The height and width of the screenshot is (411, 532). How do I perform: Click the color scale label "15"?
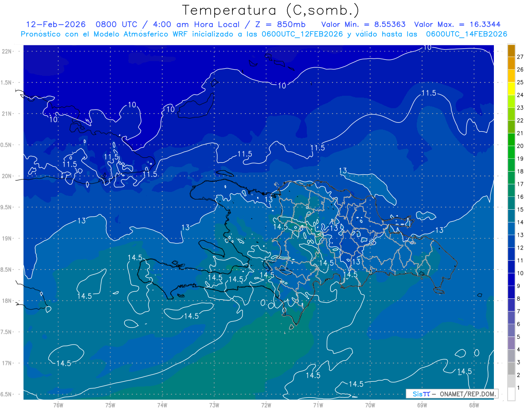pyautogui.click(x=520, y=210)
